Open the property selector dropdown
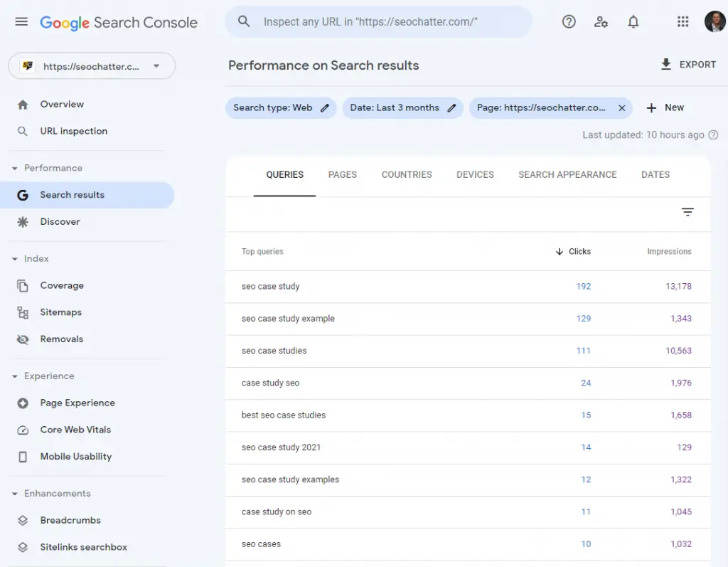This screenshot has height=567, width=728. pyautogui.click(x=92, y=66)
